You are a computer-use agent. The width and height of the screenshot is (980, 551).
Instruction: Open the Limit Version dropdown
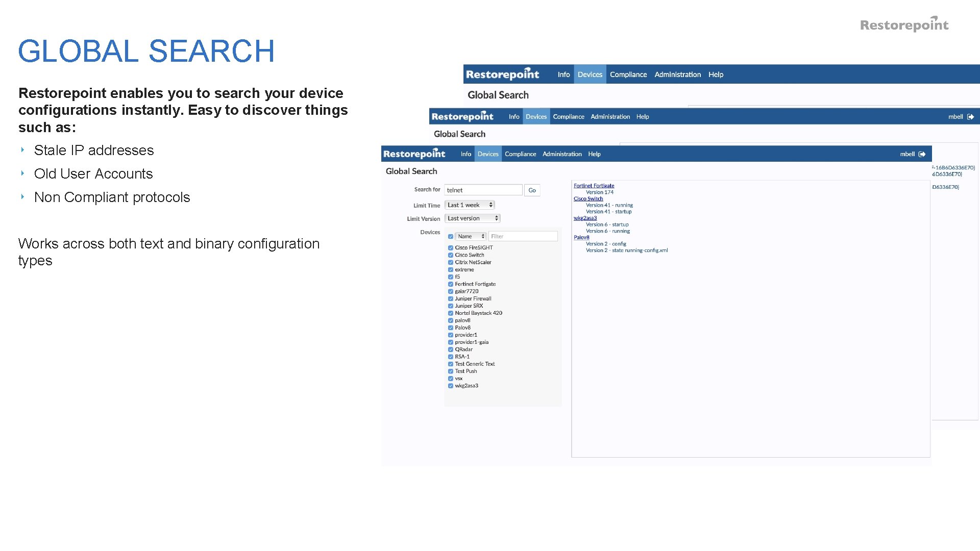click(473, 218)
